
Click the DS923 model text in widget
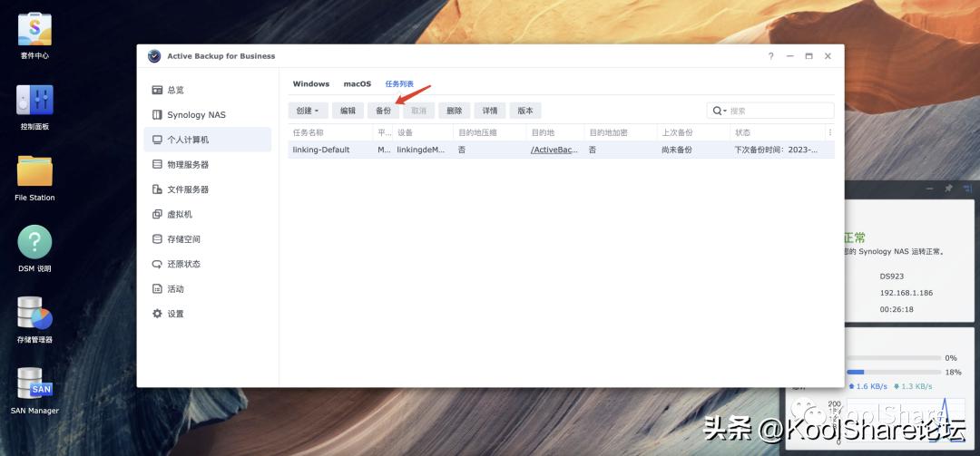(x=892, y=277)
